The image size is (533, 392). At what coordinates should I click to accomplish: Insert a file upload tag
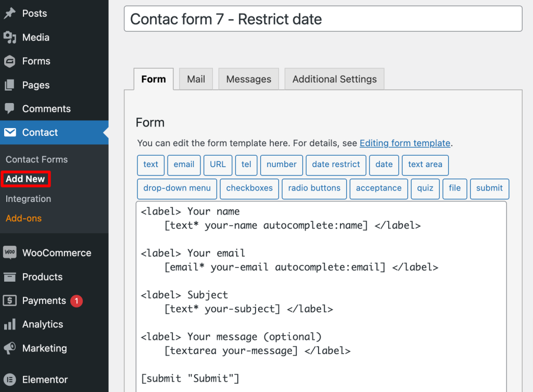pyautogui.click(x=455, y=189)
